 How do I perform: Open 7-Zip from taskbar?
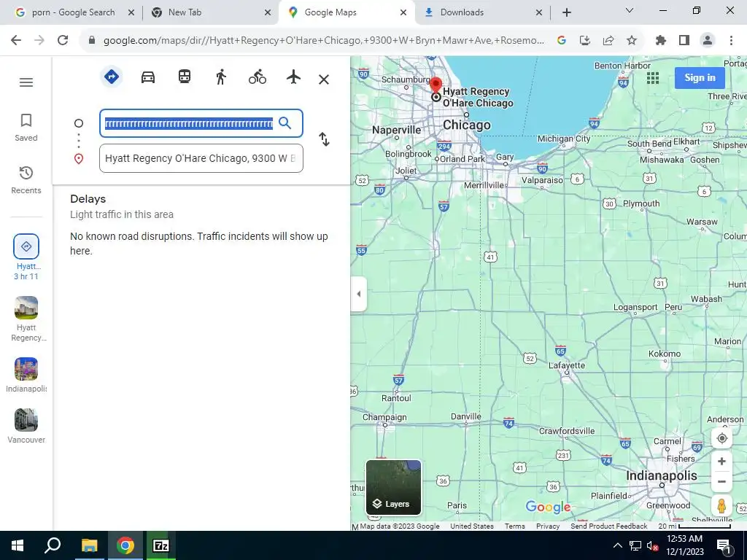161,545
